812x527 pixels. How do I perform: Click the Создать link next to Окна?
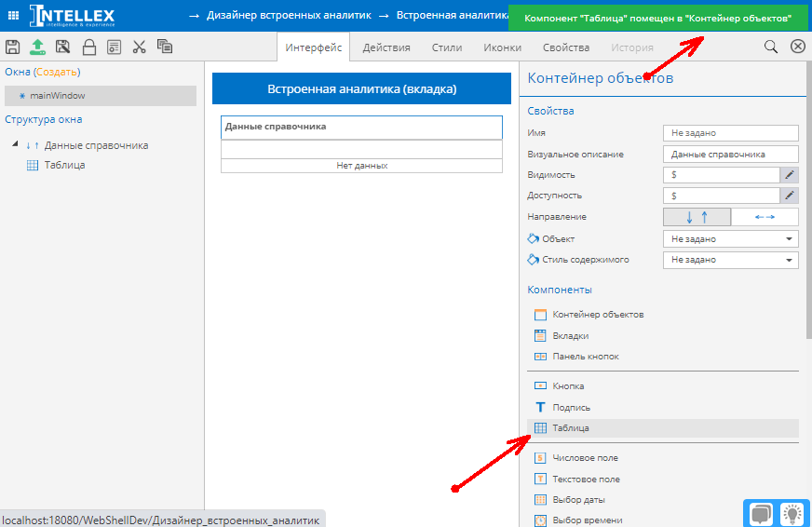coord(57,72)
